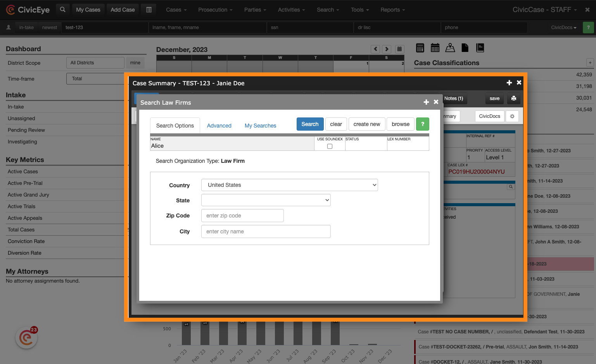Click the create new button
The width and height of the screenshot is (596, 364).
(x=367, y=124)
